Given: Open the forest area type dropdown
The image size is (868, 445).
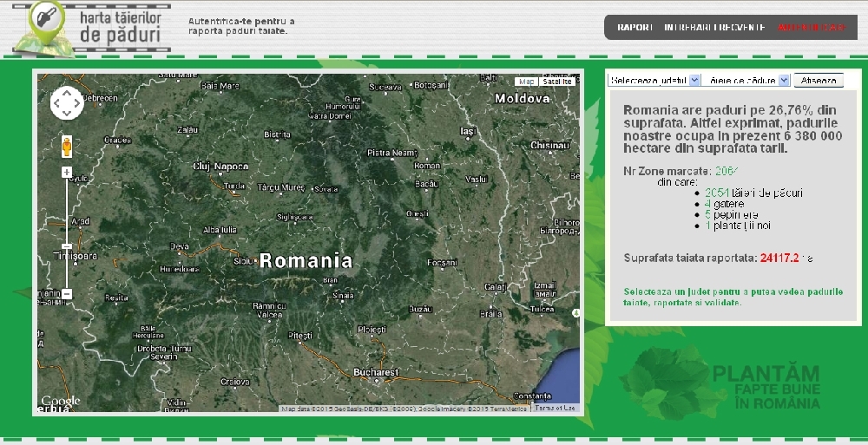Looking at the screenshot, I should 747,81.
